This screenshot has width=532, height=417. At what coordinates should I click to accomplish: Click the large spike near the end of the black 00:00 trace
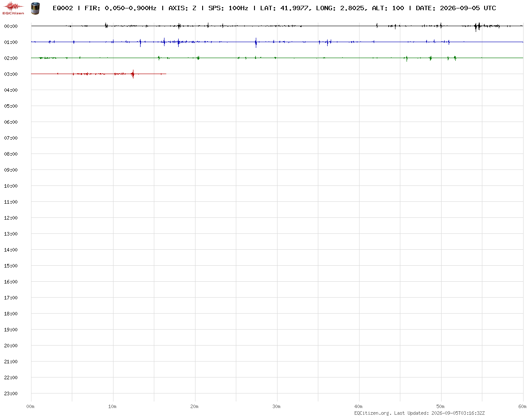(477, 27)
